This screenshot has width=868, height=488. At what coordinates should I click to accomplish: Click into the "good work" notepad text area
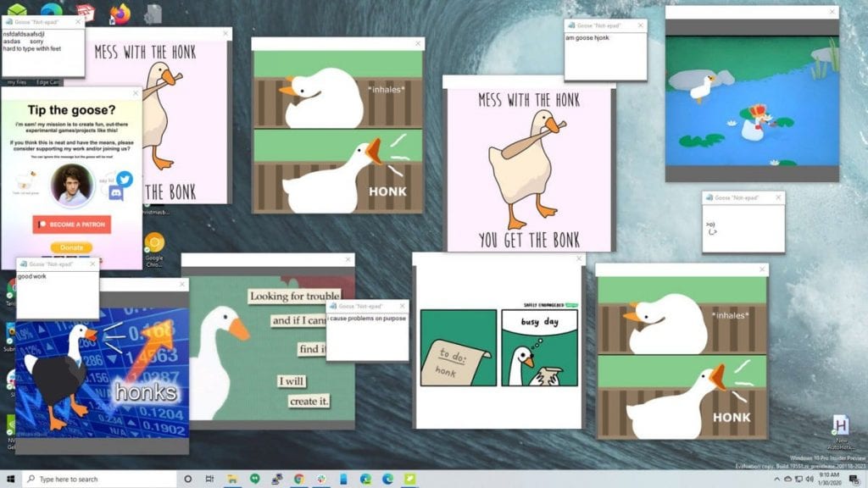pos(58,294)
